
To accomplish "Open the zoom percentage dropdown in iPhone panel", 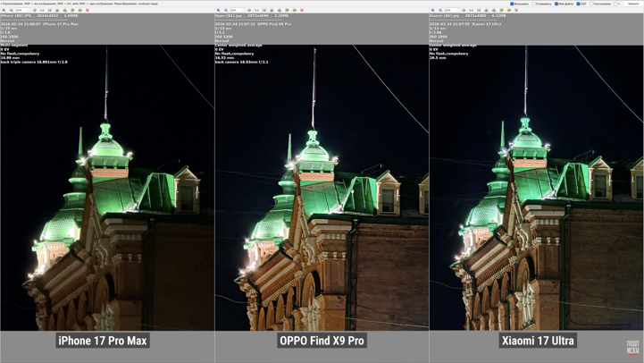I will (x=22, y=10).
